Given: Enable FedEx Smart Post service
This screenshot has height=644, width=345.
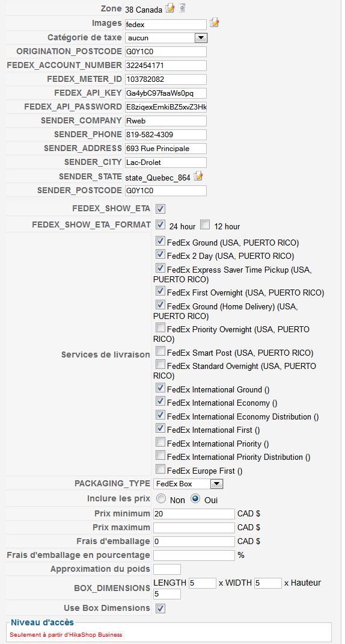Looking at the screenshot, I should pyautogui.click(x=160, y=351).
